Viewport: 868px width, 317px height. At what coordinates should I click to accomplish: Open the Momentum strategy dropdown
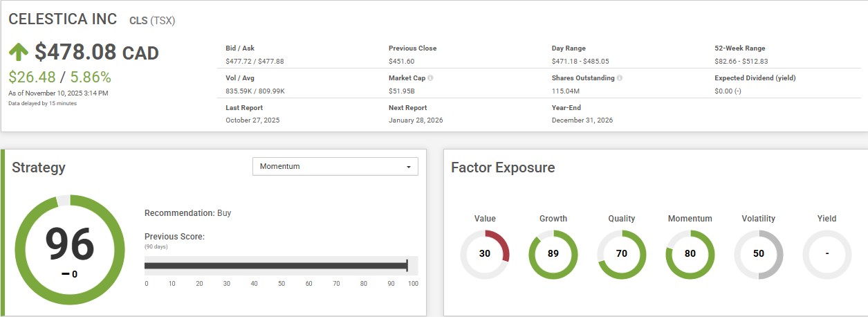point(335,167)
